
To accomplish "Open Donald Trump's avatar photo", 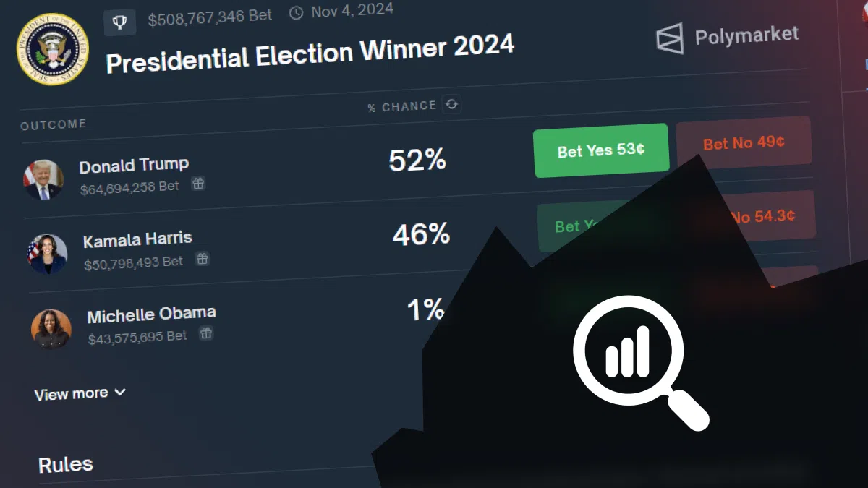I will tap(43, 179).
